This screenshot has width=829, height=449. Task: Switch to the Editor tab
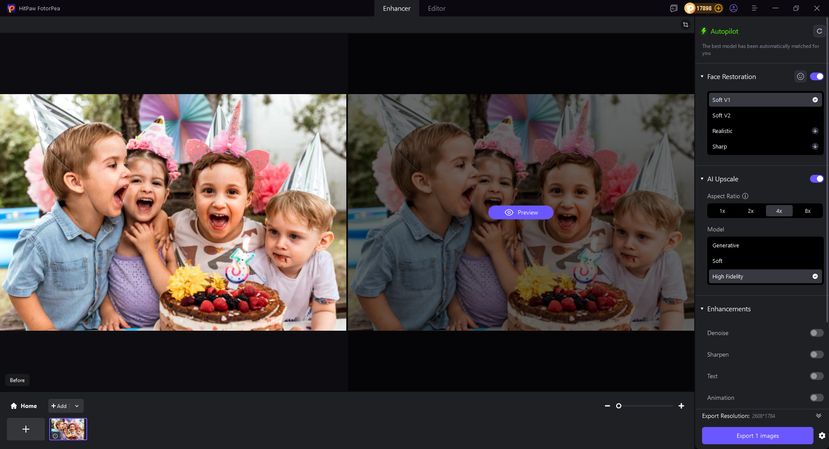point(436,8)
